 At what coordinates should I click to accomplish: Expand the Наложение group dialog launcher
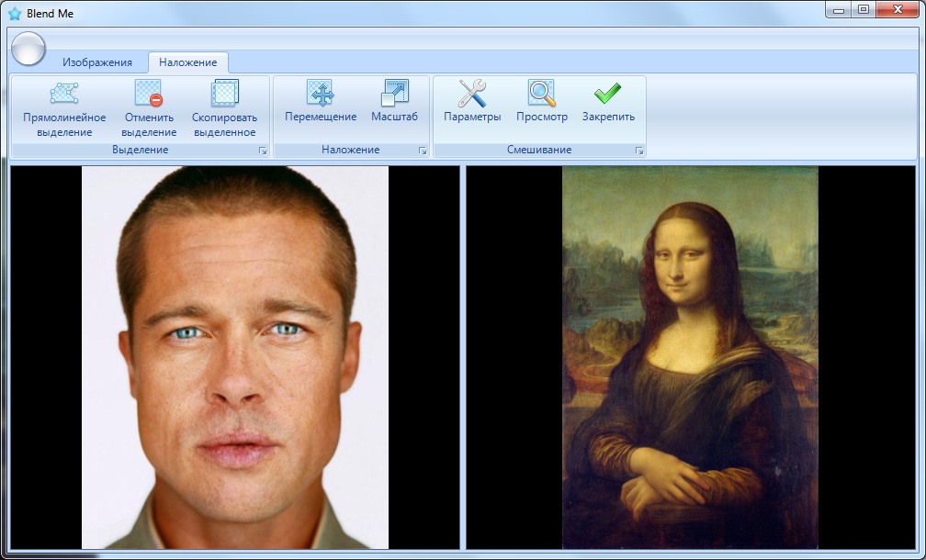(x=423, y=151)
